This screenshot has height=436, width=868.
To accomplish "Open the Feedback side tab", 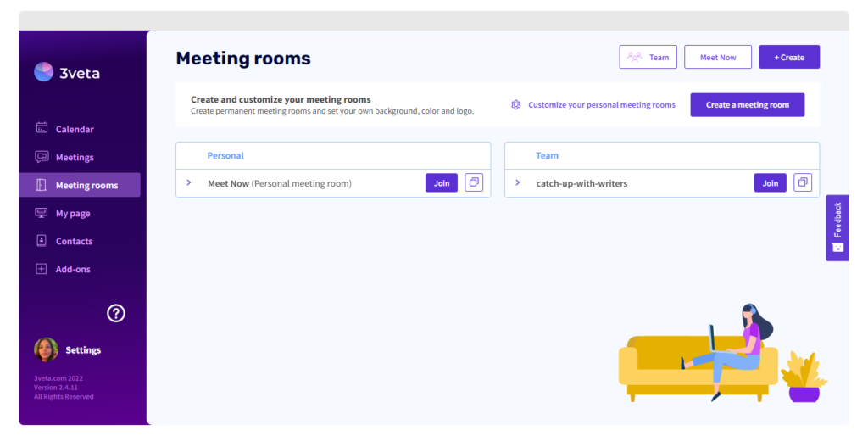I will 837,227.
